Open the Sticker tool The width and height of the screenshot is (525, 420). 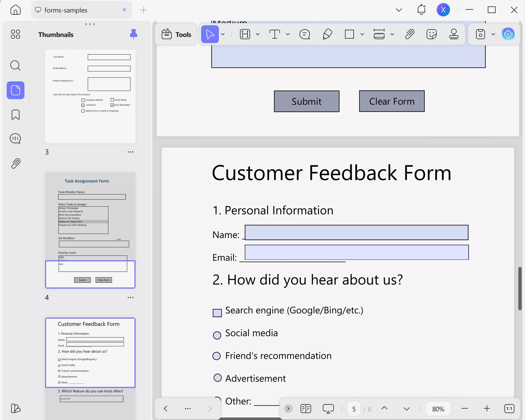432,34
